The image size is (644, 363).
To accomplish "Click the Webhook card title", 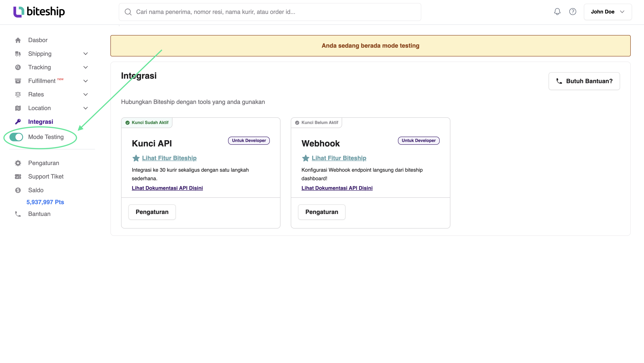I will [321, 143].
